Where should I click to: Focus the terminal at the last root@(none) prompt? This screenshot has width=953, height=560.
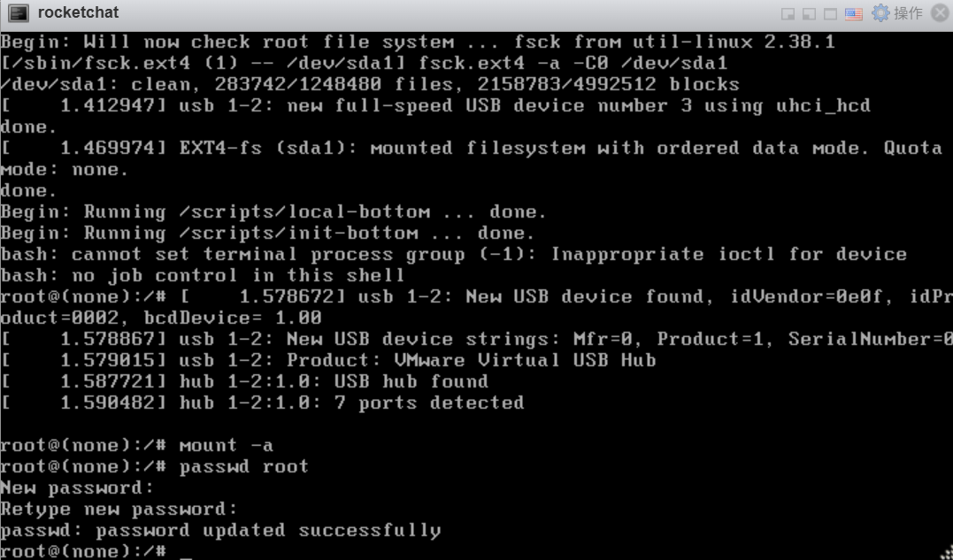tap(83, 551)
